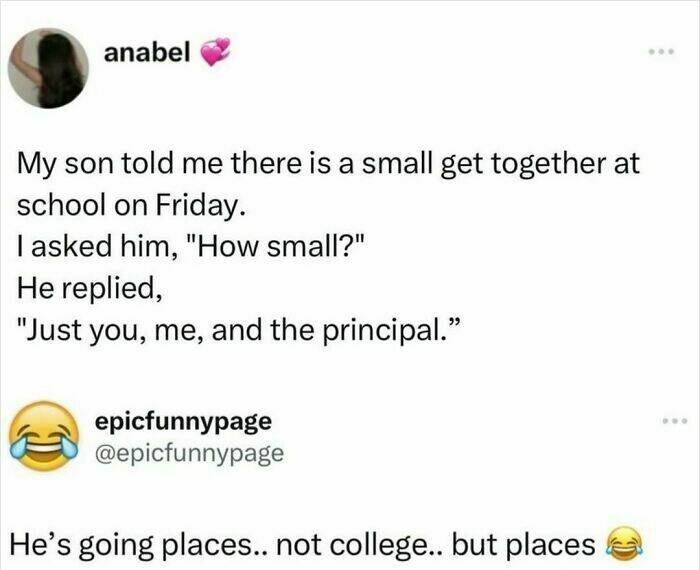Click the laughing emoji avatar of epicfunnypage
Viewport: 700px width, 570px height.
tap(47, 436)
